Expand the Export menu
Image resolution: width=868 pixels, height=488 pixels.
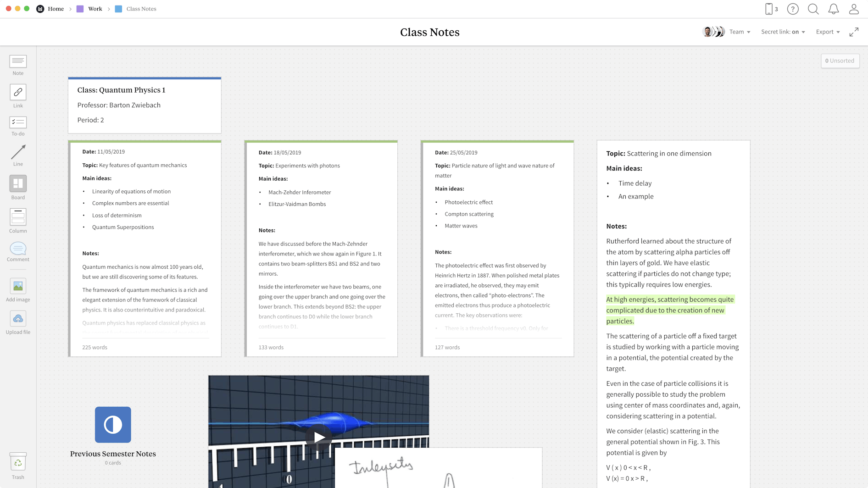pyautogui.click(x=828, y=32)
